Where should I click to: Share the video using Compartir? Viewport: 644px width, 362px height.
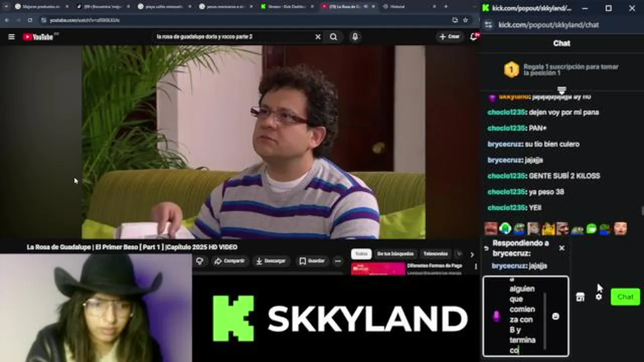pyautogui.click(x=229, y=261)
